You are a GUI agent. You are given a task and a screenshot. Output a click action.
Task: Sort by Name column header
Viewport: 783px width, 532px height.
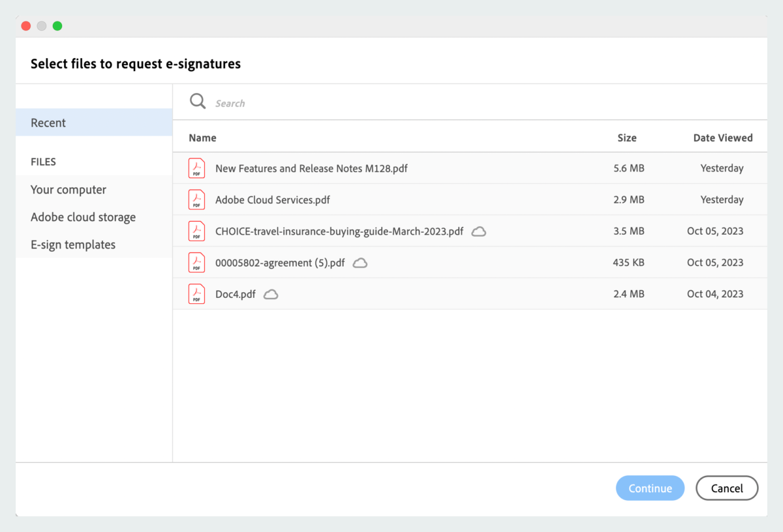coord(202,138)
